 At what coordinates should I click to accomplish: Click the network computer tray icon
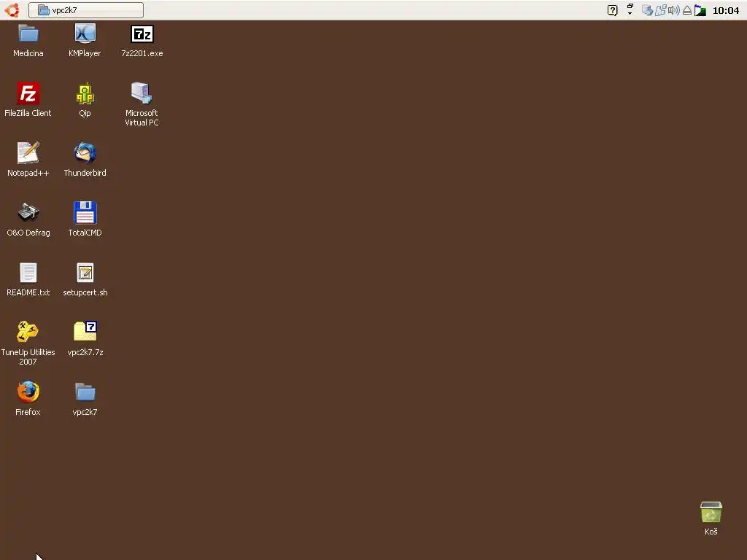coord(647,10)
